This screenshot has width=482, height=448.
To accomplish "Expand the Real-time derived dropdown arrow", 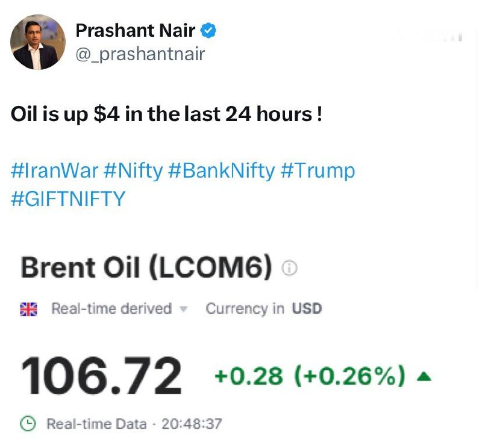I will (x=184, y=310).
